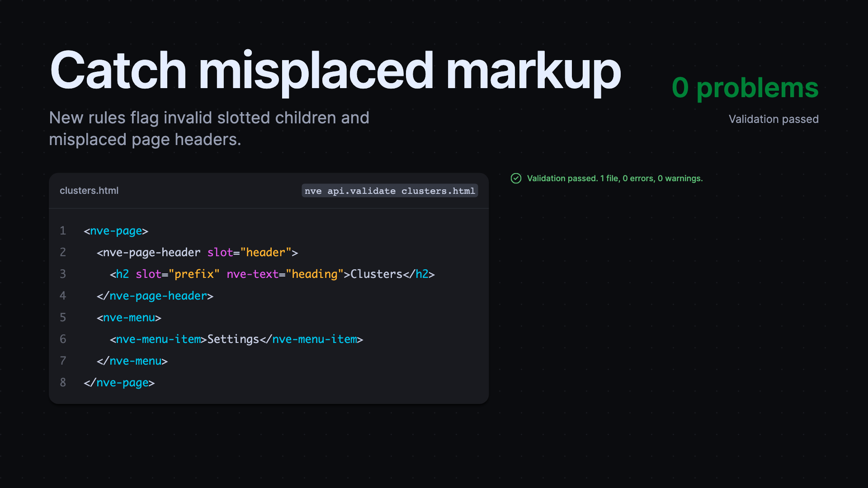This screenshot has height=488, width=868.
Task: Click the closing nve-menu tag on line 7
Action: point(132,361)
